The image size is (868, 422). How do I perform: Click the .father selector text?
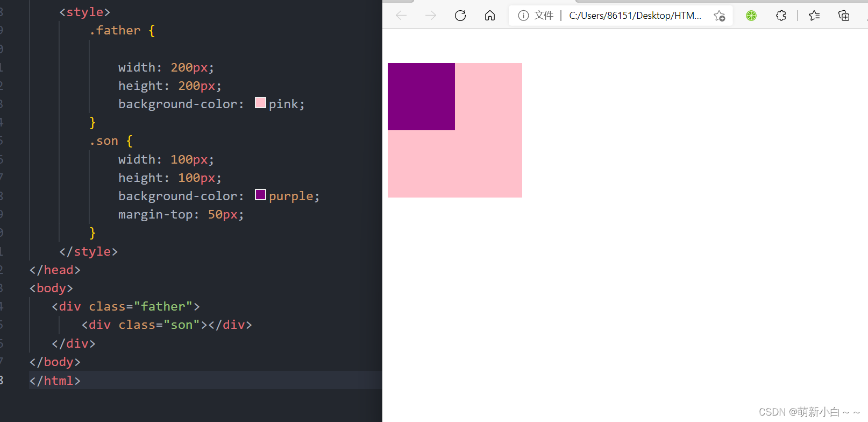coord(115,31)
